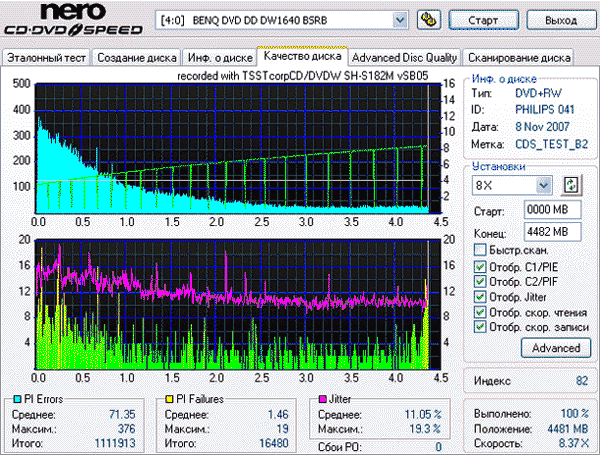Click the position value 4481 MB
Image resolution: width=600 pixels, height=455 pixels.
click(x=567, y=429)
